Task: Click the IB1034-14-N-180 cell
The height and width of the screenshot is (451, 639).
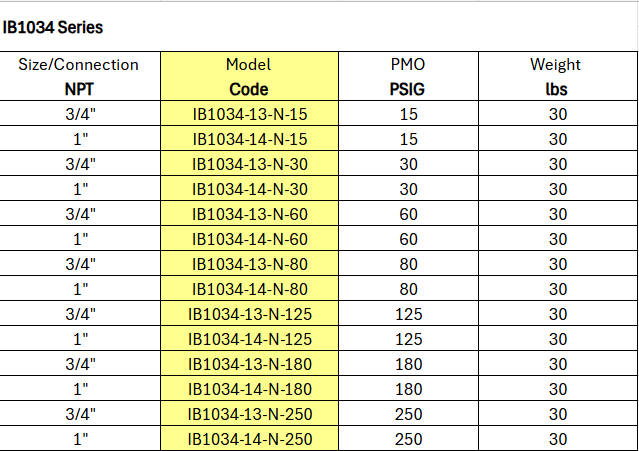Action: coord(249,389)
